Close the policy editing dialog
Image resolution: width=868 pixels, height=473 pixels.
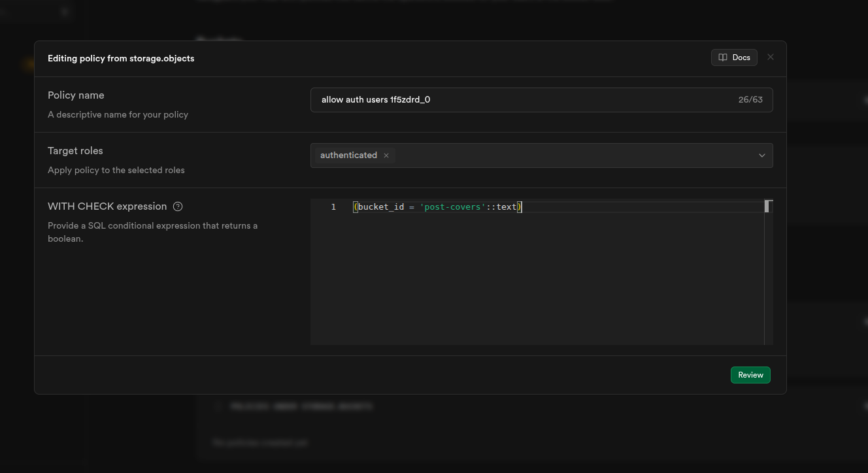pyautogui.click(x=771, y=57)
